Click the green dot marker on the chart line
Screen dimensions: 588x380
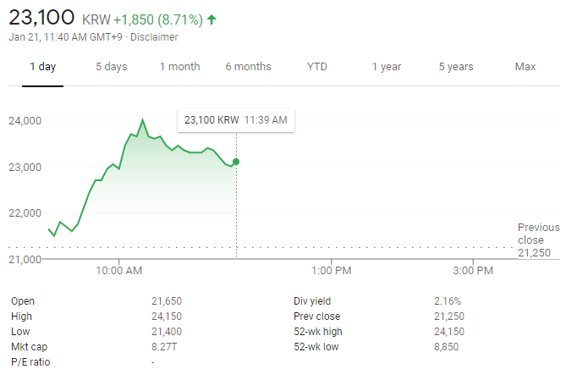pyautogui.click(x=236, y=161)
